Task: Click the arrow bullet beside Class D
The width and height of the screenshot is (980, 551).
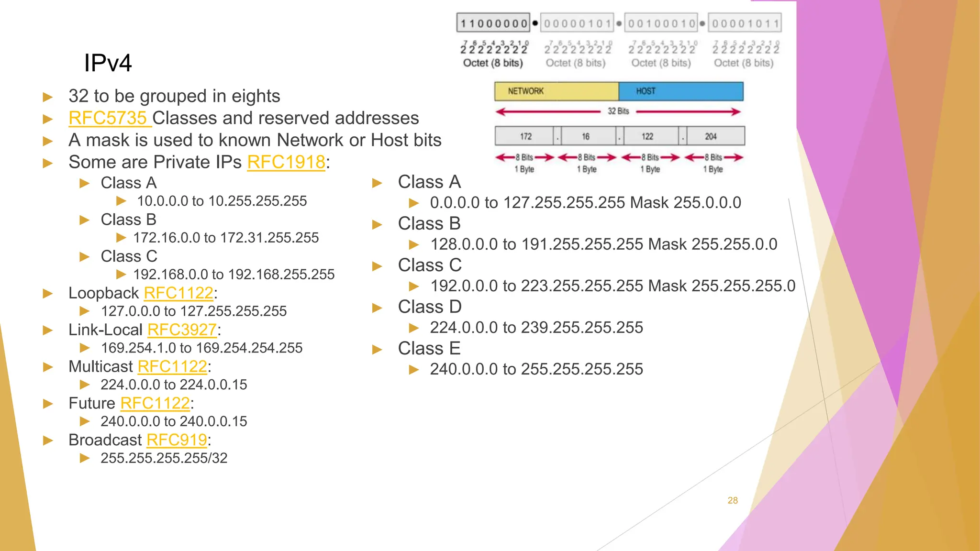Action: click(x=377, y=308)
